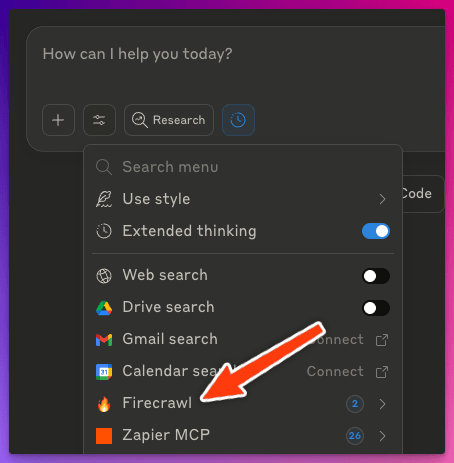The width and height of the screenshot is (454, 463).
Task: Select the Zapier MCP menu entry
Action: [x=243, y=436]
